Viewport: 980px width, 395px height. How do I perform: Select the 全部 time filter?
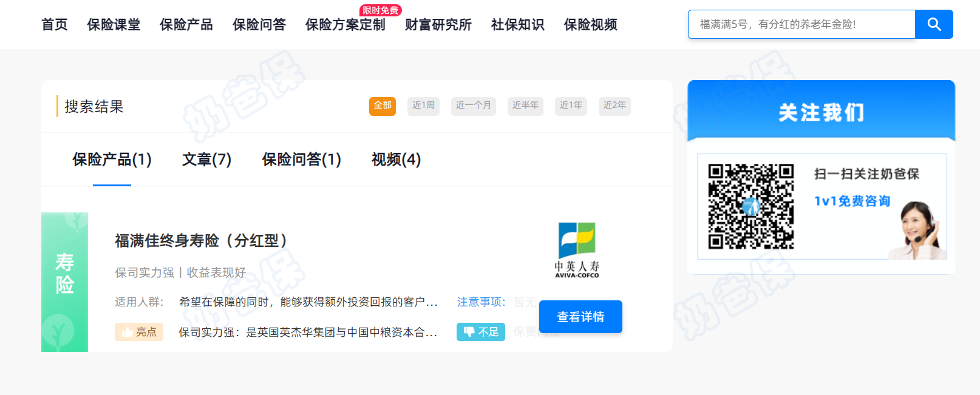click(382, 106)
